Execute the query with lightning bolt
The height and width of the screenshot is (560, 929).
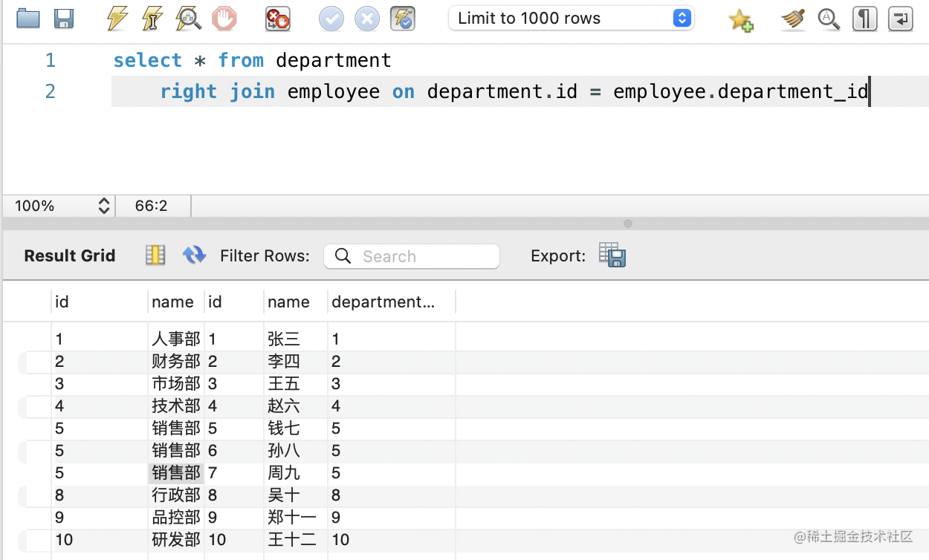[x=117, y=19]
